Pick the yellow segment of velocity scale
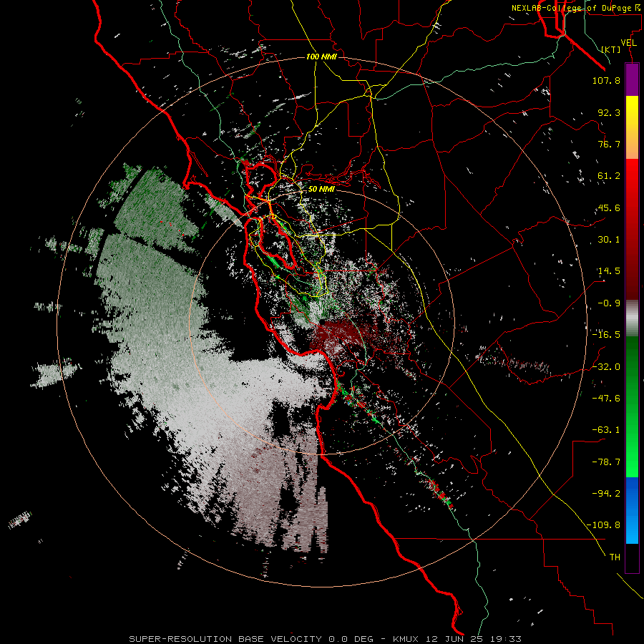The width and height of the screenshot is (644, 644). [x=632, y=127]
